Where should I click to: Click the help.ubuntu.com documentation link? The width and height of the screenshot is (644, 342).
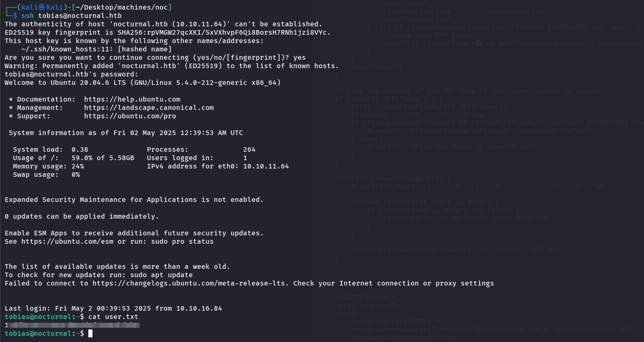[x=132, y=100]
